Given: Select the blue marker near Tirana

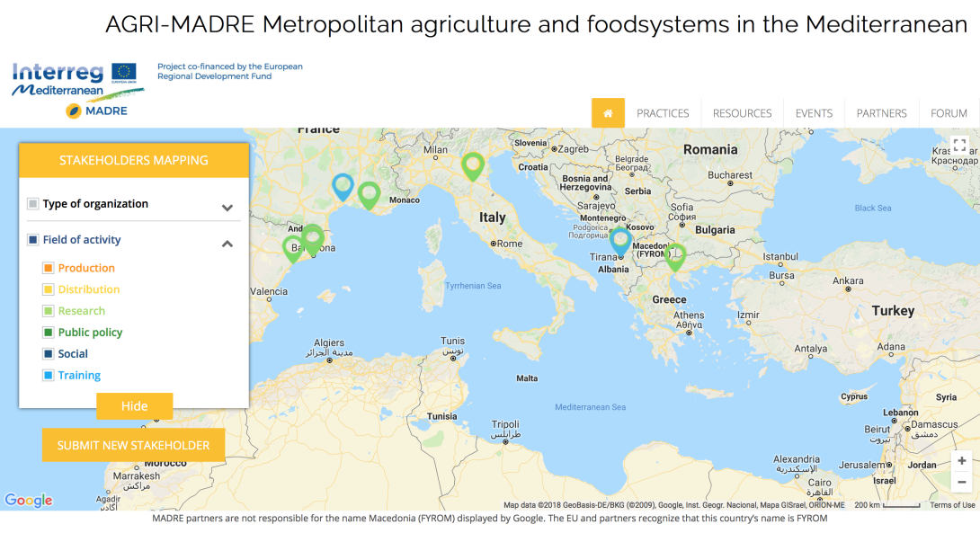Looking at the screenshot, I should pyautogui.click(x=620, y=242).
